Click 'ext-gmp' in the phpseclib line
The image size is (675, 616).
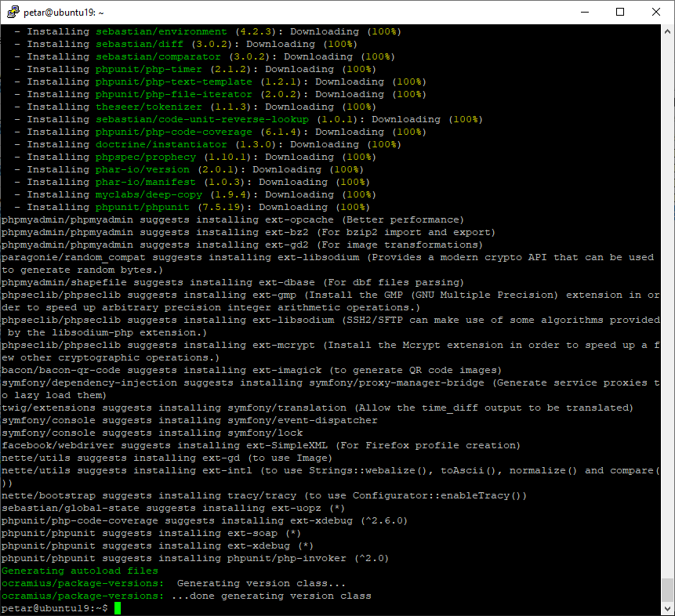point(274,295)
